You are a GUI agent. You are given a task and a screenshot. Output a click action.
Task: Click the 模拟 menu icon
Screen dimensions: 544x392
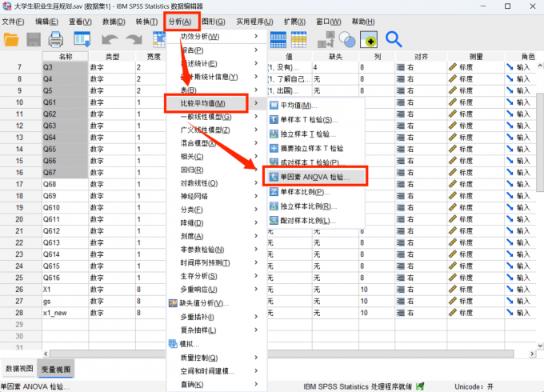click(x=173, y=344)
